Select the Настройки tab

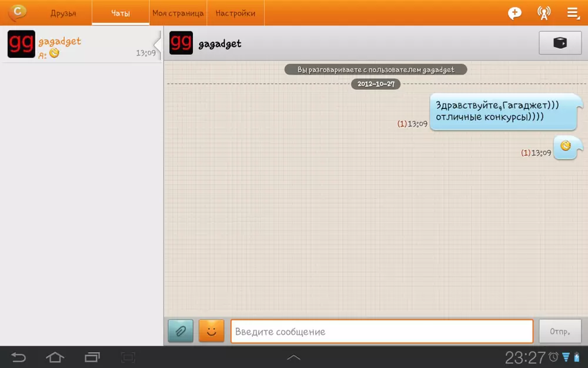[x=235, y=13]
